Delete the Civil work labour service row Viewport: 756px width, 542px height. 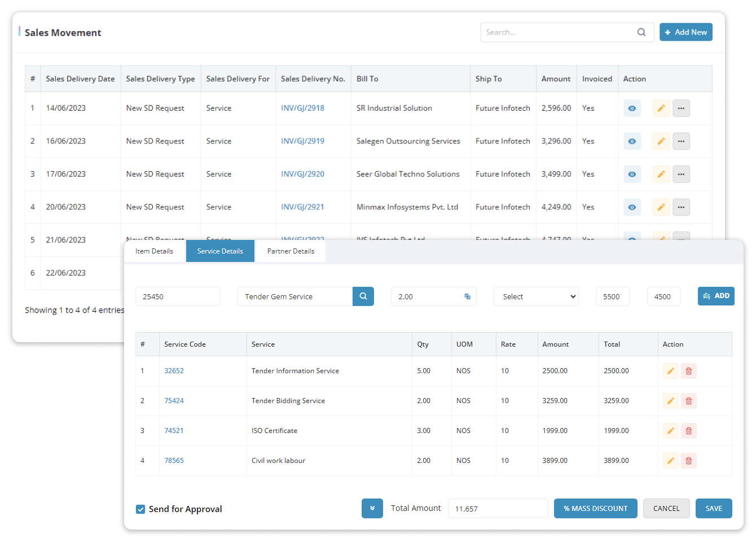tap(688, 460)
